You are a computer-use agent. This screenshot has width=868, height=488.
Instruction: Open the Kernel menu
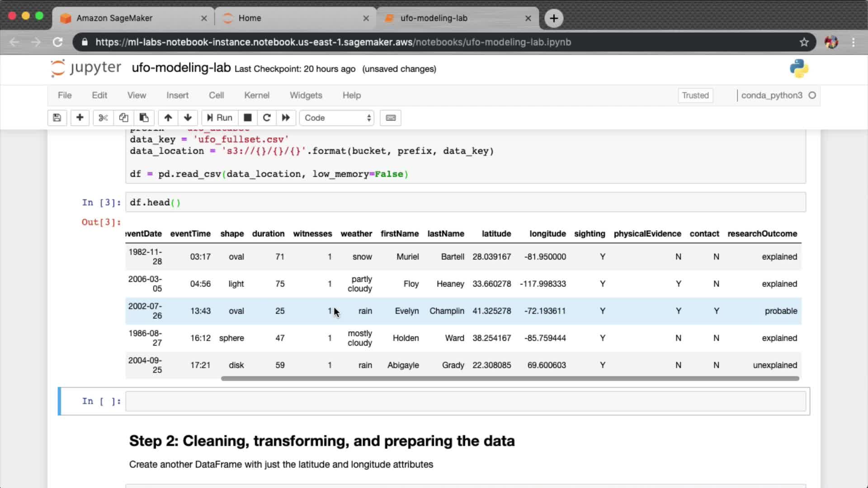click(x=256, y=95)
